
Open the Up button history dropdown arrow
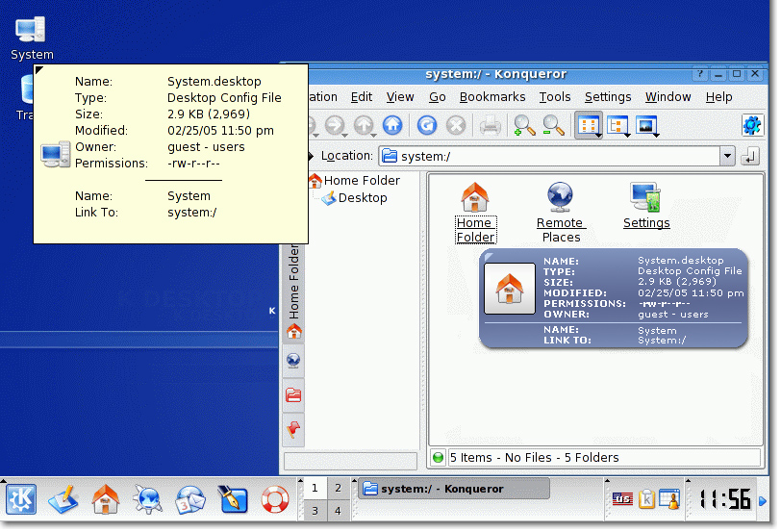(373, 135)
